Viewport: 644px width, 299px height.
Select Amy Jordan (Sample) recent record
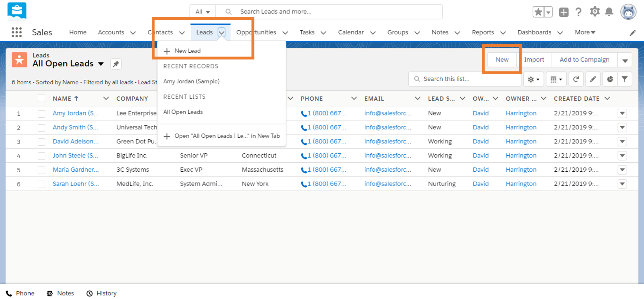[191, 81]
